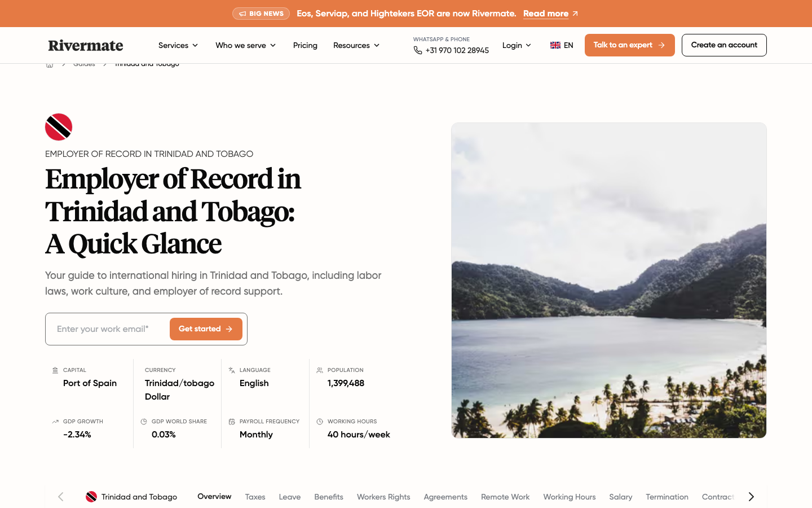Click the Big News megaphone badge
The width and height of the screenshot is (812, 508).
tap(261, 14)
